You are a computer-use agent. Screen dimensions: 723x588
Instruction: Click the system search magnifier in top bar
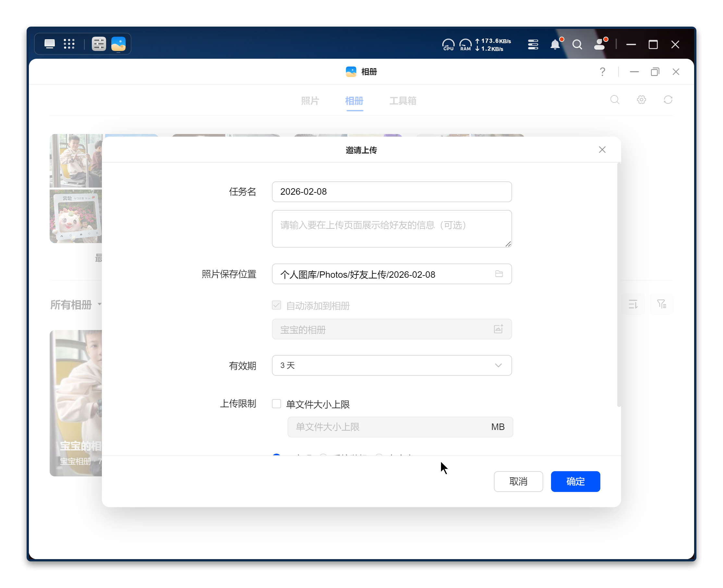577,44
